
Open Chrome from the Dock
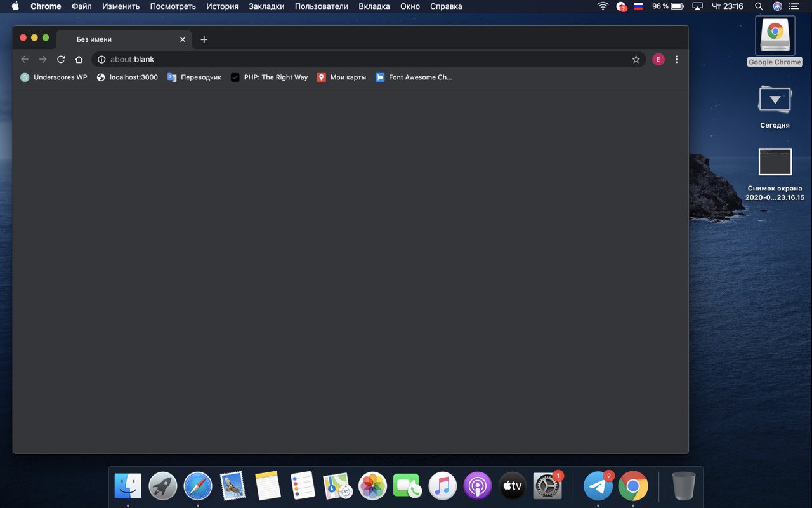[x=633, y=486]
